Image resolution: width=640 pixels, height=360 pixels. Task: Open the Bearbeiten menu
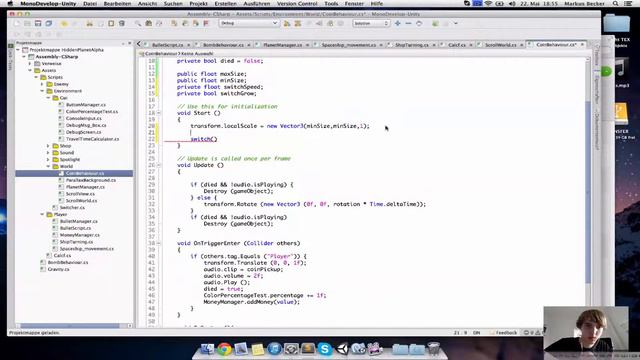coord(117,4)
